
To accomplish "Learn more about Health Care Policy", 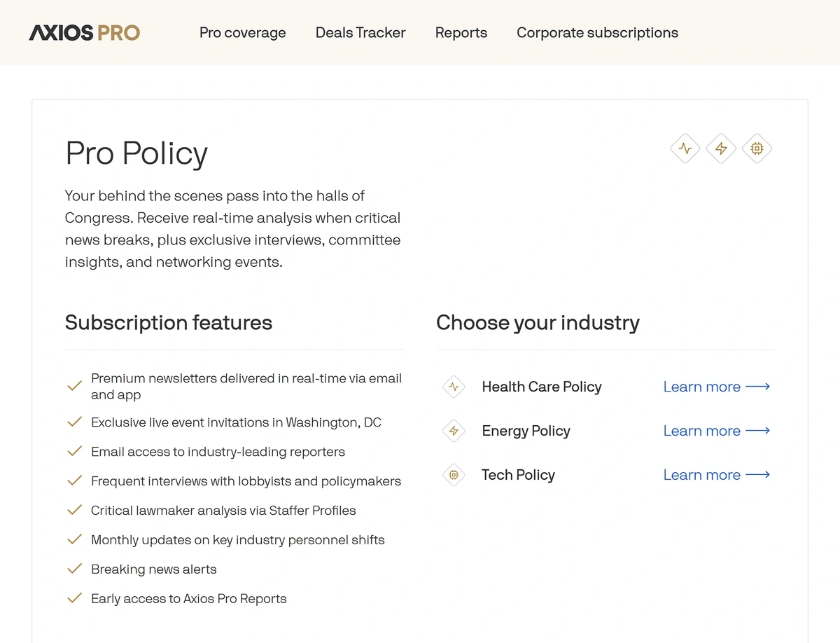I will [x=717, y=387].
